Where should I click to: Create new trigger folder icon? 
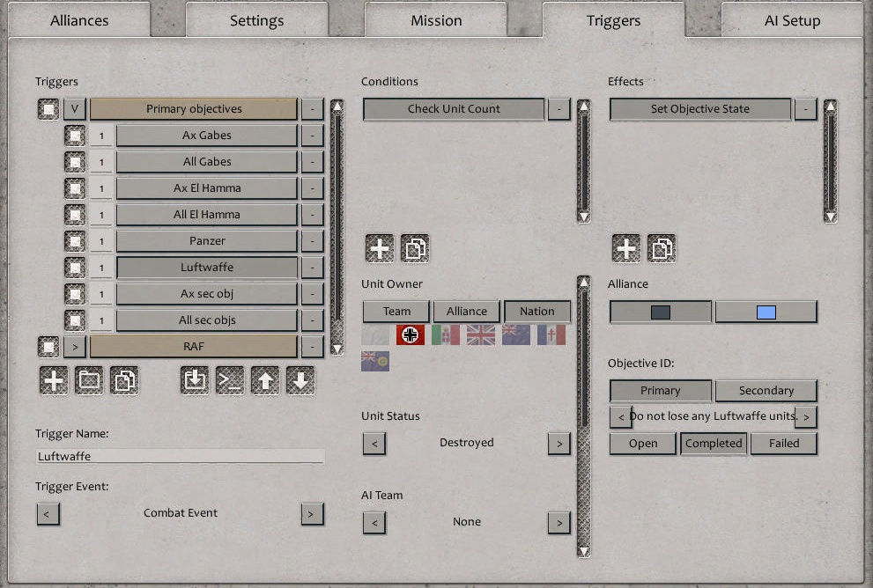point(89,380)
